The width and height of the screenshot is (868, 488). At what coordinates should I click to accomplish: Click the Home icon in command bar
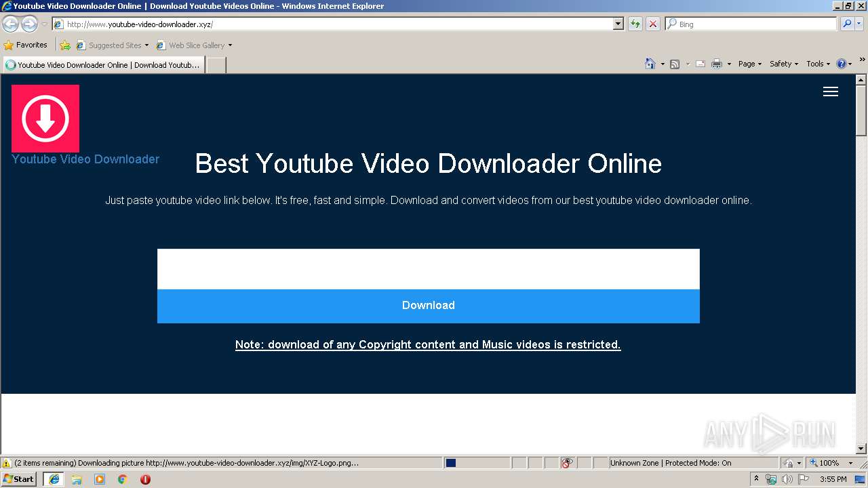click(x=650, y=64)
